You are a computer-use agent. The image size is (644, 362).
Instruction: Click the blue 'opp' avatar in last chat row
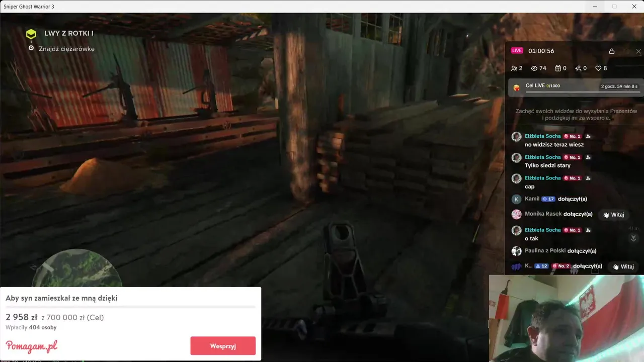pyautogui.click(x=516, y=266)
